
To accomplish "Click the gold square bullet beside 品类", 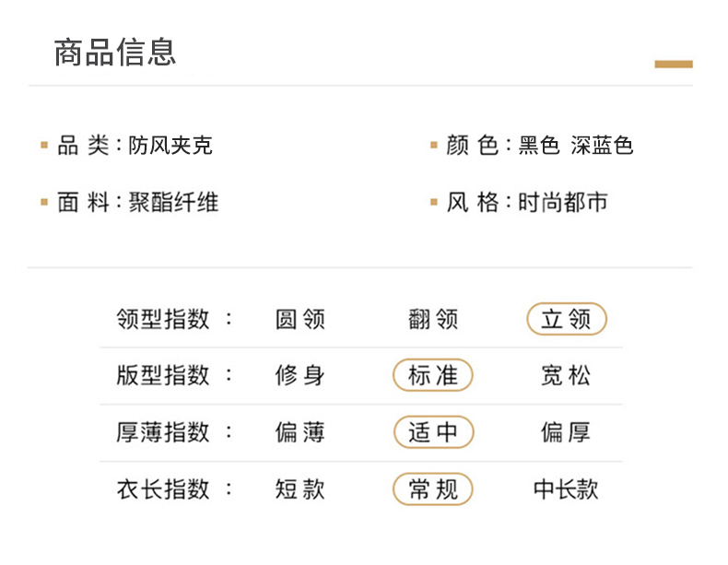I will (x=43, y=146).
